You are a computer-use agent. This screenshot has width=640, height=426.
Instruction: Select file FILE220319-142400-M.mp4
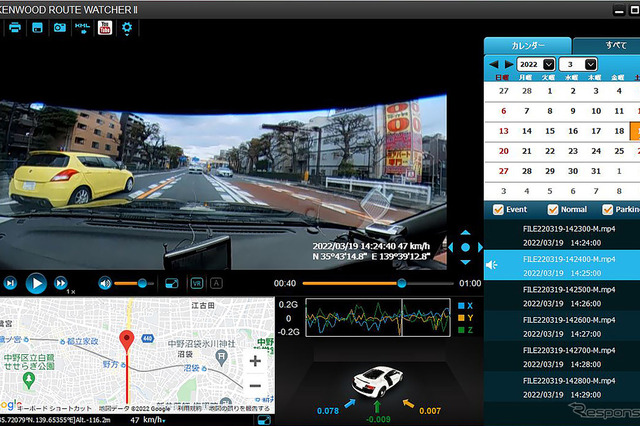[x=562, y=266]
